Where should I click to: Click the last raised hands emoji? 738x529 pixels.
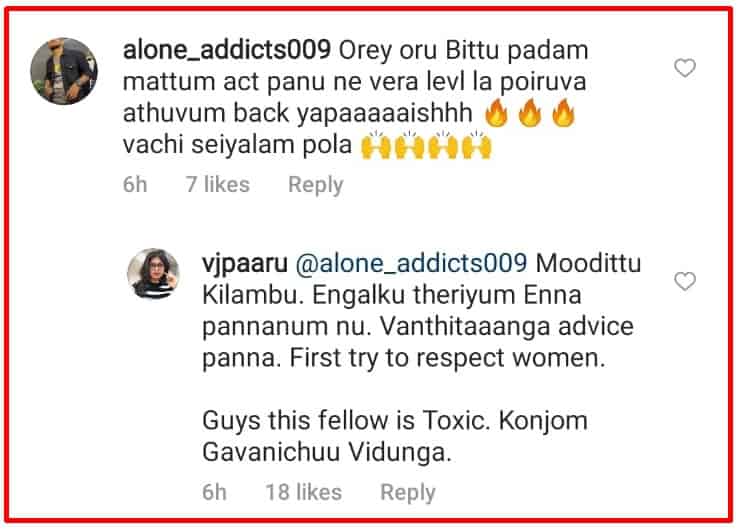(477, 145)
